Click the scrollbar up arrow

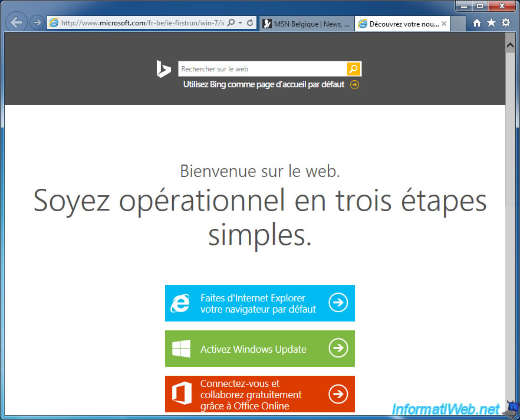click(x=510, y=45)
